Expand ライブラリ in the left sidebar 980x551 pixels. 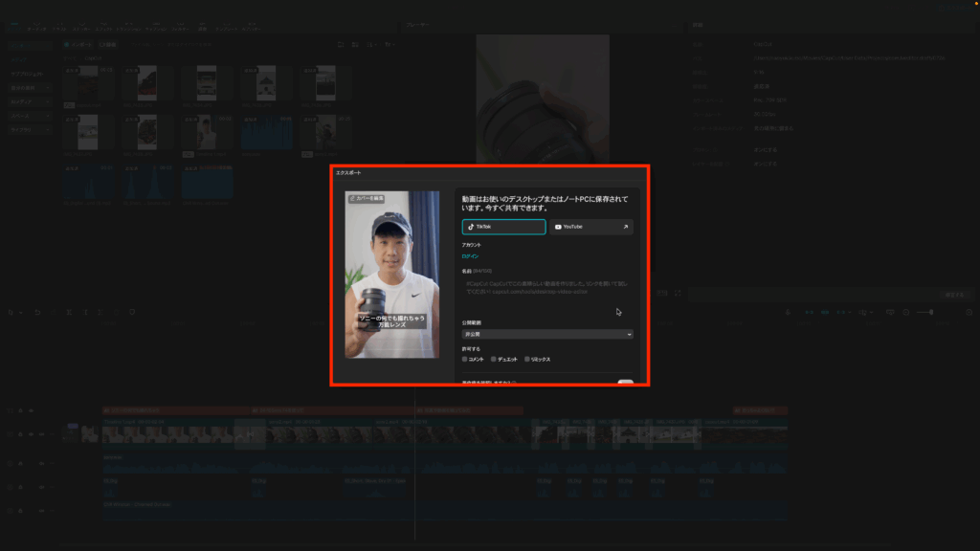(x=30, y=130)
